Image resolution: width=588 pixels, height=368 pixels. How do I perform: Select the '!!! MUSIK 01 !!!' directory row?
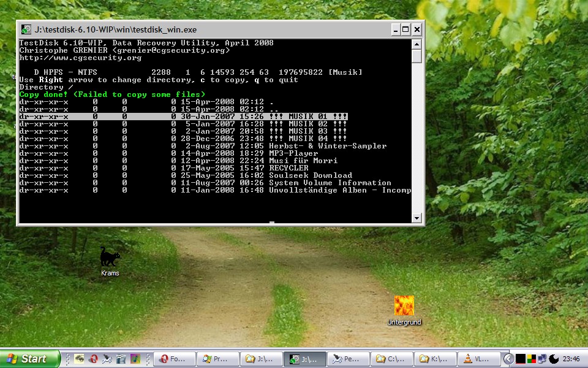pos(183,117)
